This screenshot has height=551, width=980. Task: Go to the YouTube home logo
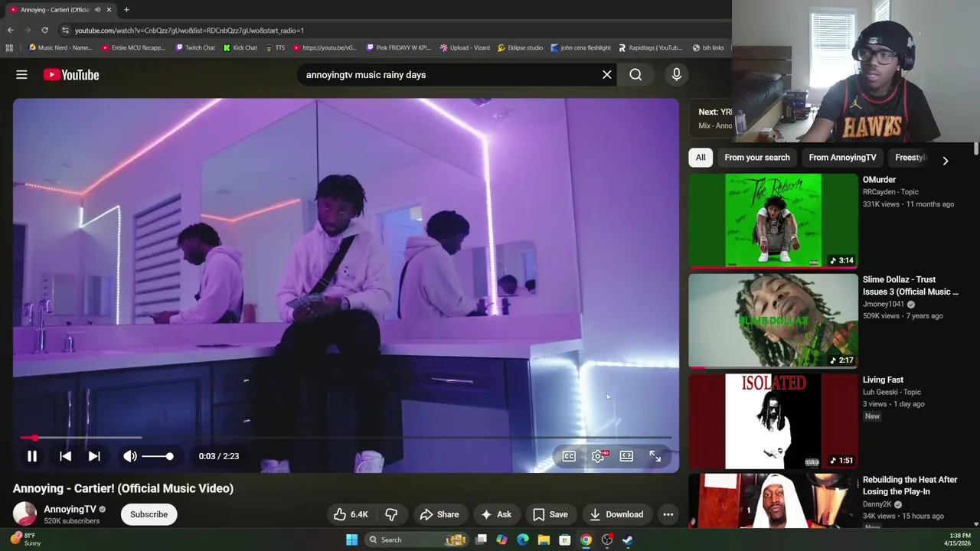(x=71, y=74)
